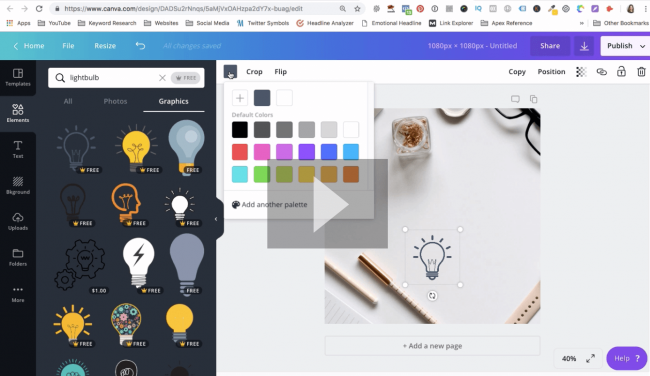Click the rotate handle below lightbulb
The width and height of the screenshot is (650, 376).
tap(432, 296)
